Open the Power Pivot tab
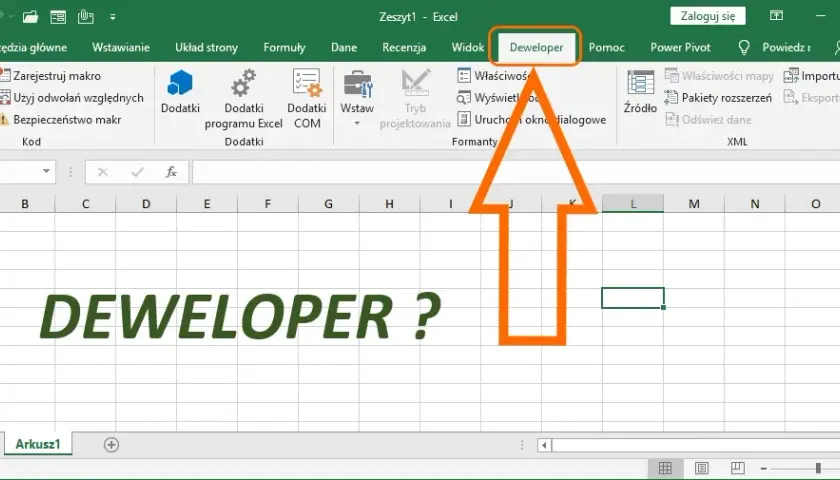The height and width of the screenshot is (480, 840). point(680,47)
